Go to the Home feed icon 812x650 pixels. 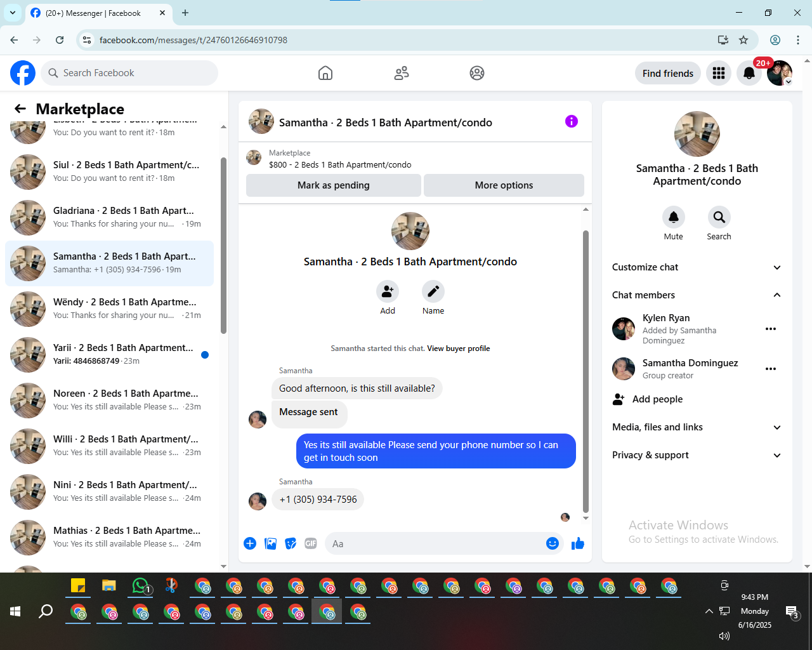[x=325, y=73]
